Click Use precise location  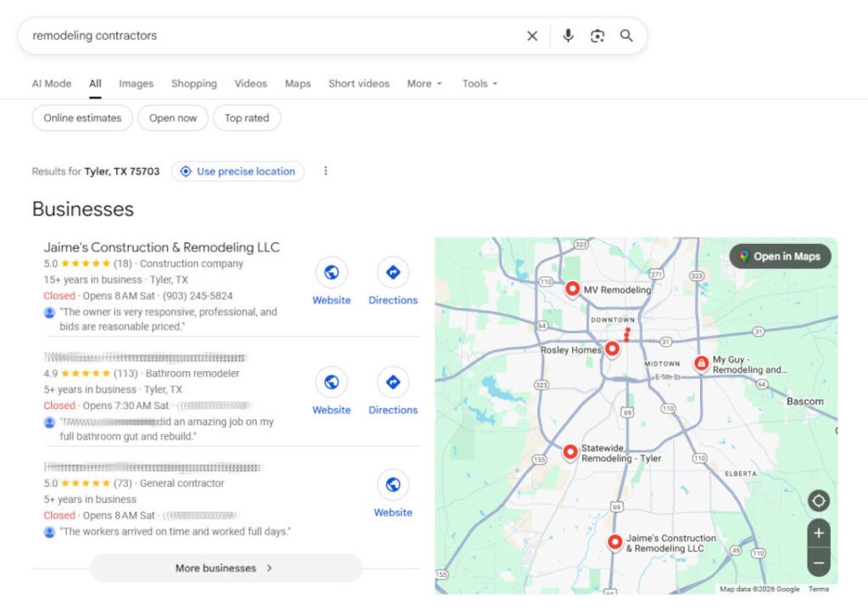click(237, 171)
